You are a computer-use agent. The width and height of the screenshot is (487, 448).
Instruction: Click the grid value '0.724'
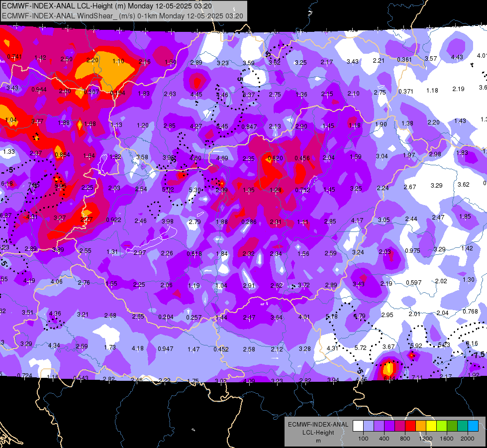pos(24,375)
